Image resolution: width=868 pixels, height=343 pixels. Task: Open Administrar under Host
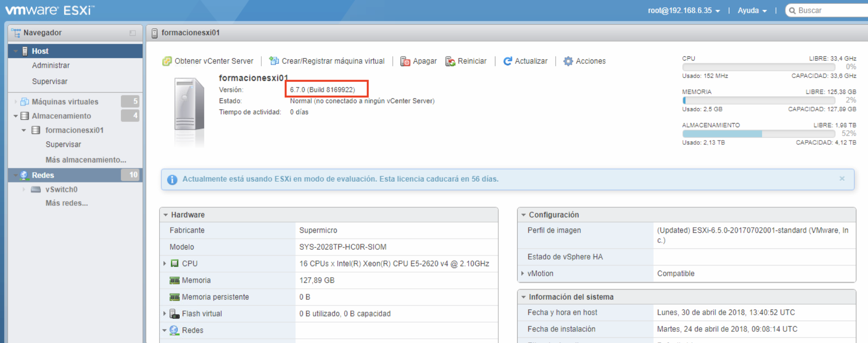click(x=51, y=65)
